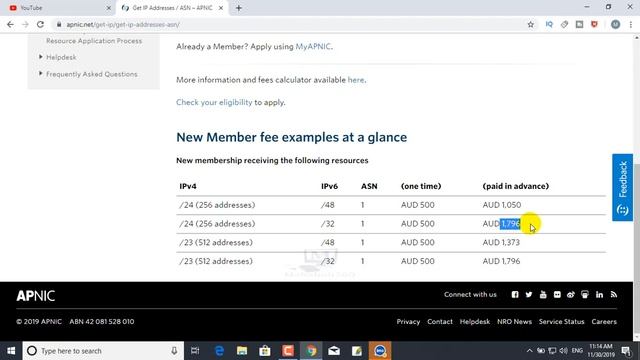Open Task View on taskbar
640x360 pixels.
(195, 351)
